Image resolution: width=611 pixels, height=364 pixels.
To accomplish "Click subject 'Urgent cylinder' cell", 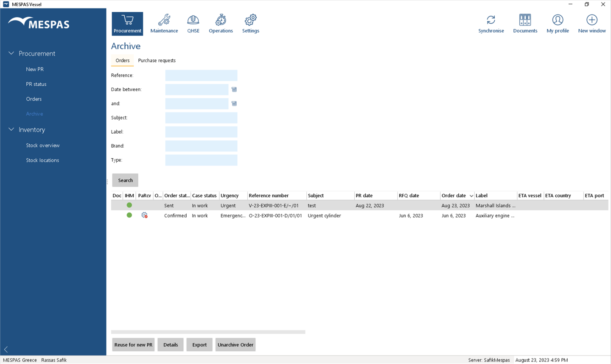I will pyautogui.click(x=324, y=216).
